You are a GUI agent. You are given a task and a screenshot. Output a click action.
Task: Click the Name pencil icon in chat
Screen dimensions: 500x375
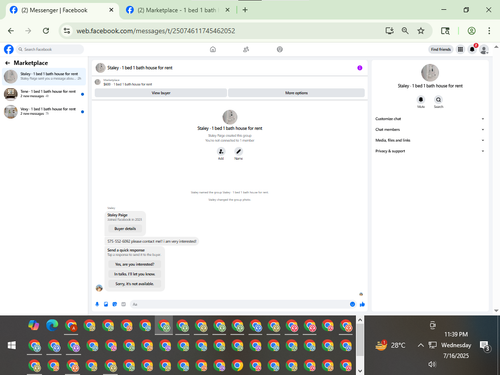coord(238,151)
